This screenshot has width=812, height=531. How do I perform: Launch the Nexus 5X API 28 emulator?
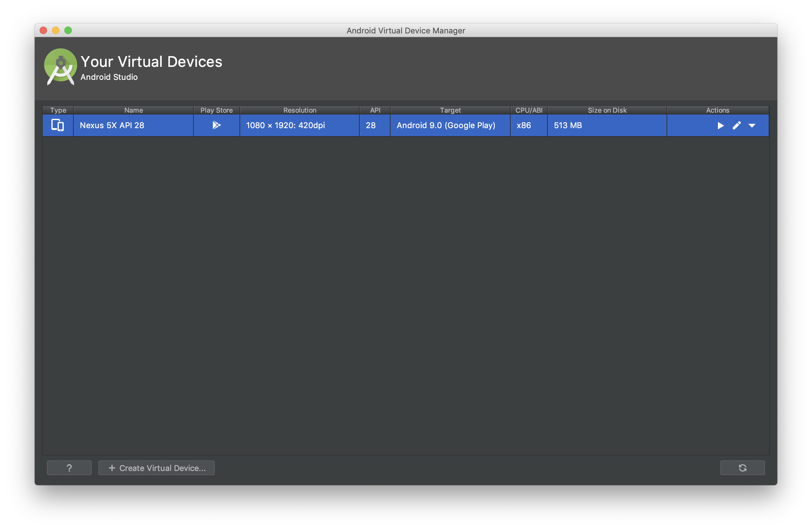[x=721, y=126]
